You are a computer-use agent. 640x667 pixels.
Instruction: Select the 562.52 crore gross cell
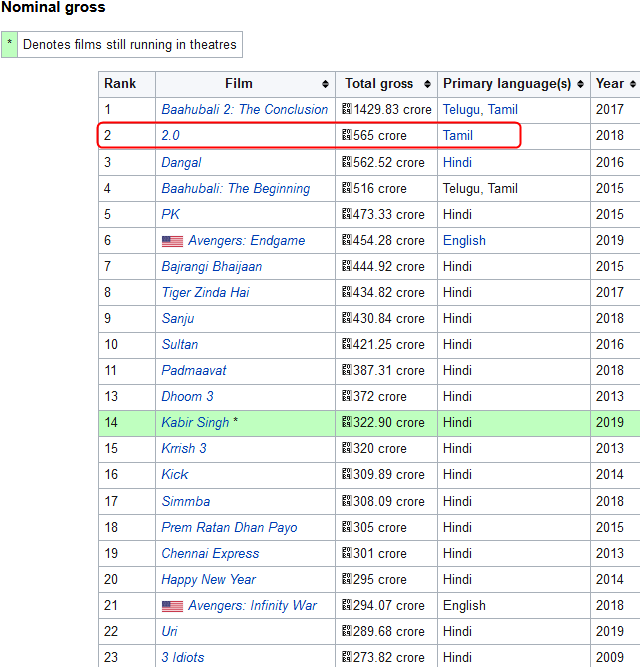click(x=386, y=162)
